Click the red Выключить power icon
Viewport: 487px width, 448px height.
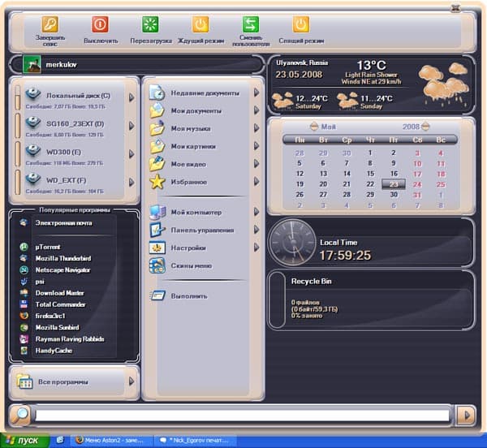(x=100, y=24)
